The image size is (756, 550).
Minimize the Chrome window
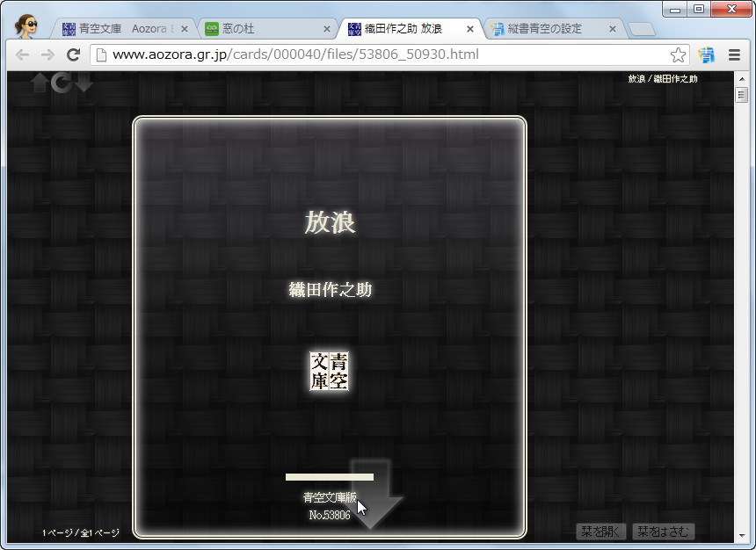tap(675, 9)
